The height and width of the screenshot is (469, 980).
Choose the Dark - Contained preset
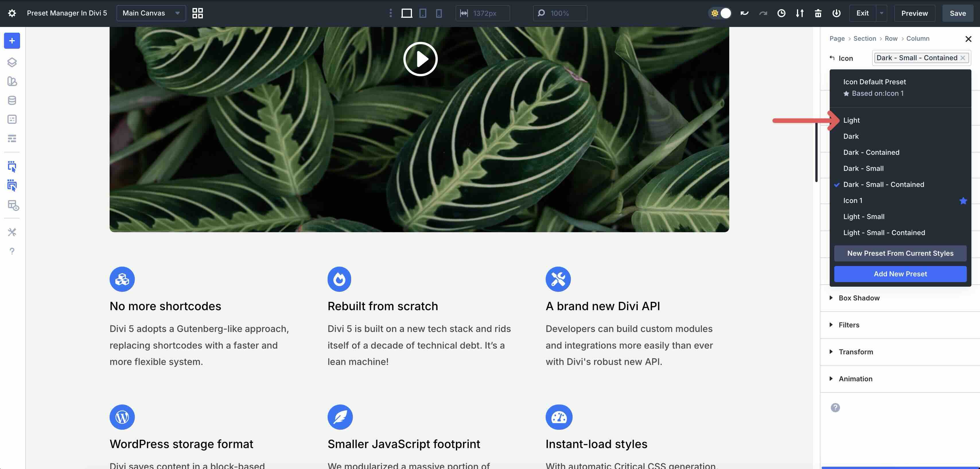[871, 153]
